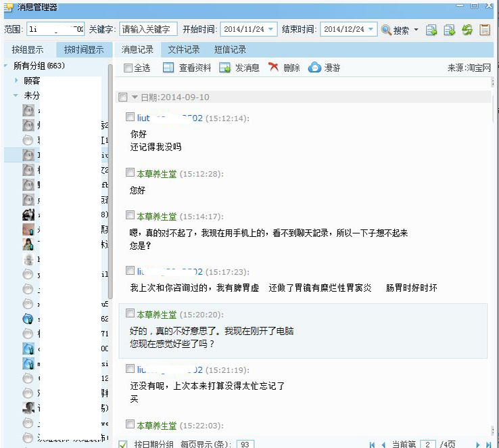
Task: Open the 短信记录 tab
Action: pyautogui.click(x=230, y=49)
